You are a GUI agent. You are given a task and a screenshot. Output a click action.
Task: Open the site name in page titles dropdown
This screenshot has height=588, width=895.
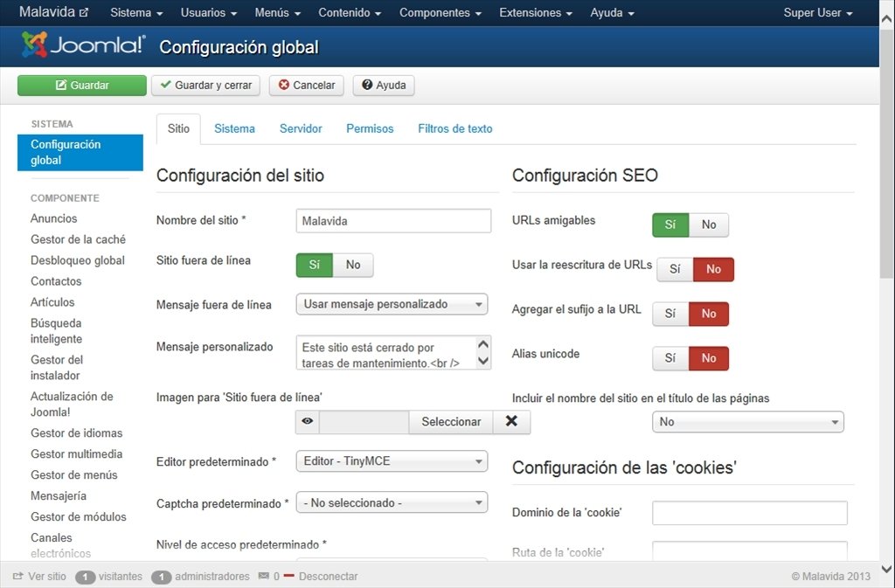click(x=748, y=421)
